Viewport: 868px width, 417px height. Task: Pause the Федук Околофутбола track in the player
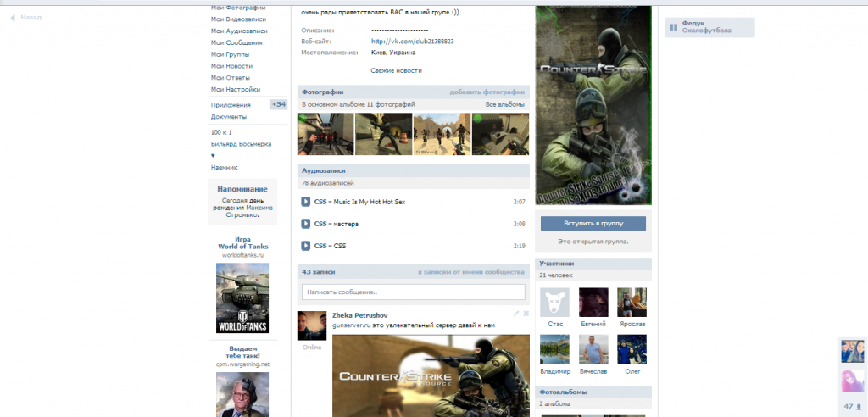[x=673, y=27]
